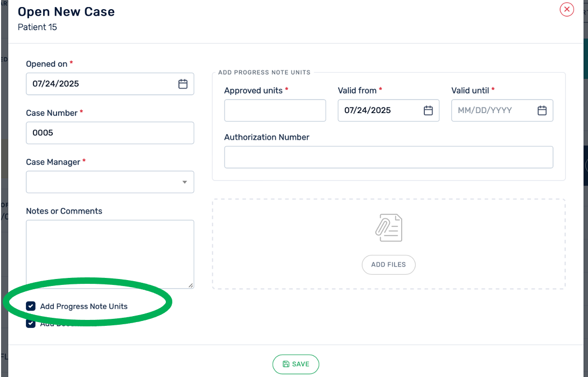This screenshot has width=588, height=377.
Task: Click the Case Number field showing 0005
Action: click(x=110, y=132)
